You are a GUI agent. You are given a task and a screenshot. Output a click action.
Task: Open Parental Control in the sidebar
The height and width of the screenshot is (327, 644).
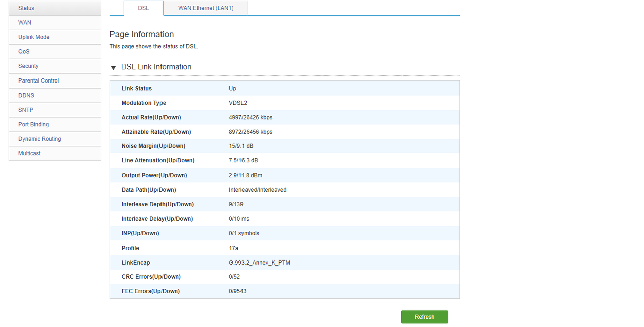[x=38, y=81]
